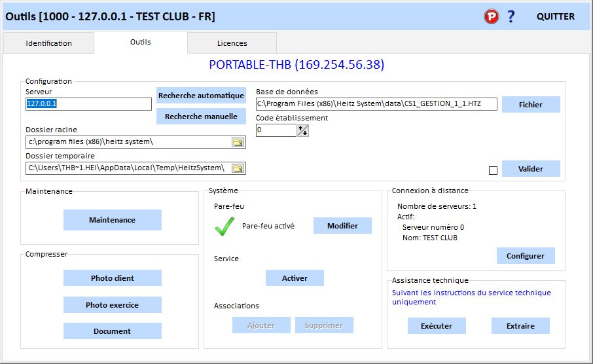Quit the tool via QUITTER
Viewport: 593px width, 364px height.
(x=555, y=17)
